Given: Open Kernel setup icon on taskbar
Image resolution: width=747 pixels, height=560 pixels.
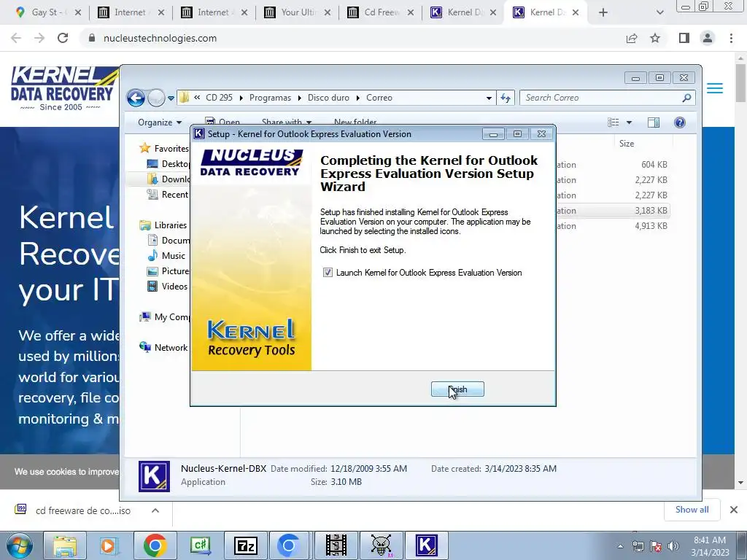Looking at the screenshot, I should [x=426, y=545].
